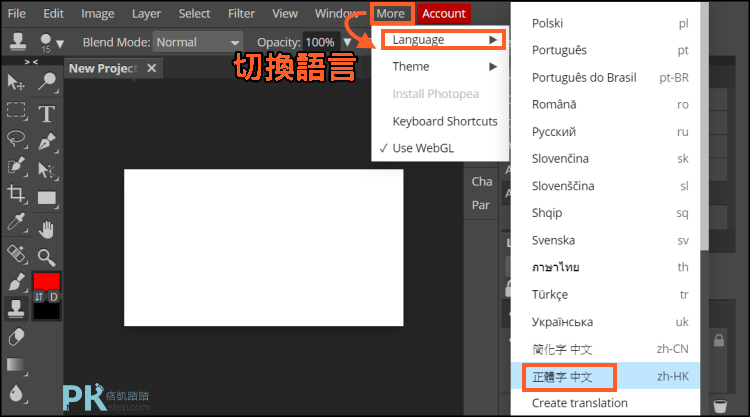Open the Layer menu
The image size is (750, 417).
click(146, 13)
